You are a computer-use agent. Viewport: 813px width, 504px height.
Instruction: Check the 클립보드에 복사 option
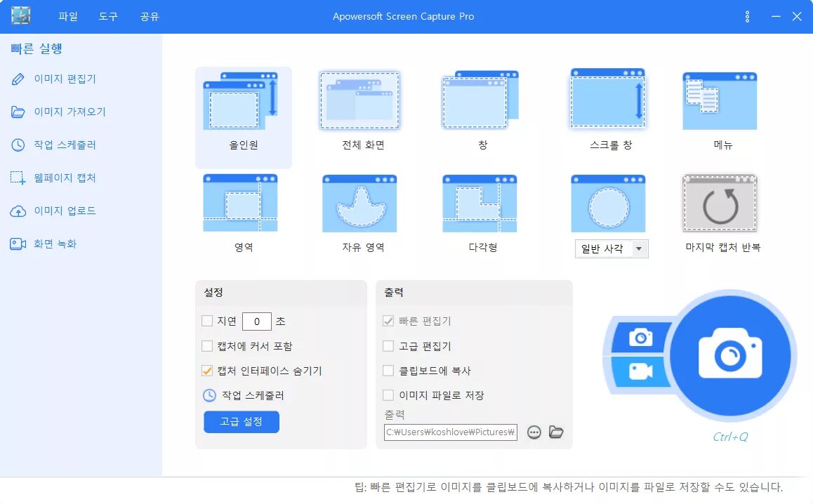point(388,371)
